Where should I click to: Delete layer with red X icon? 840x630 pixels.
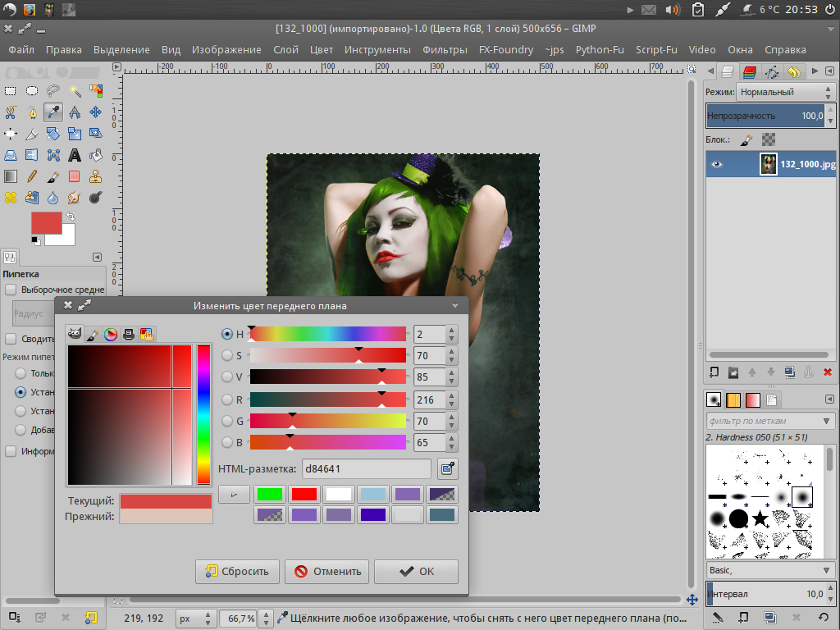pyautogui.click(x=828, y=372)
